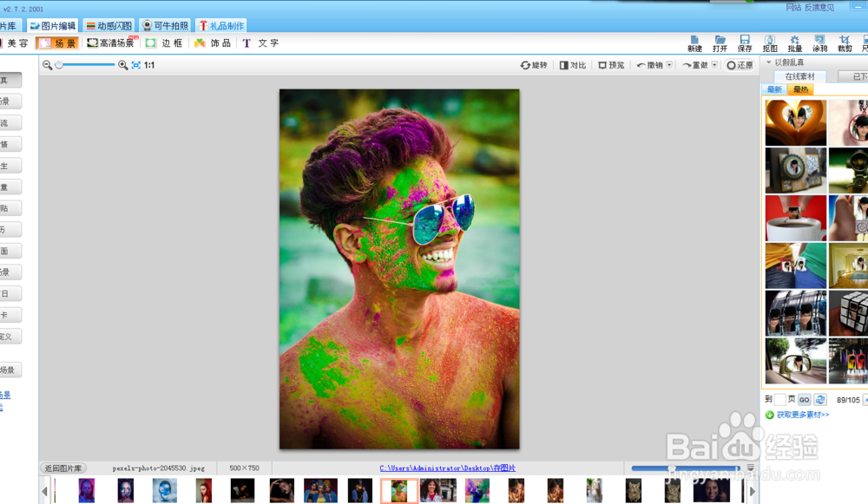868x504 pixels.
Task: Switch to the 礼品制作 tab
Action: (220, 25)
